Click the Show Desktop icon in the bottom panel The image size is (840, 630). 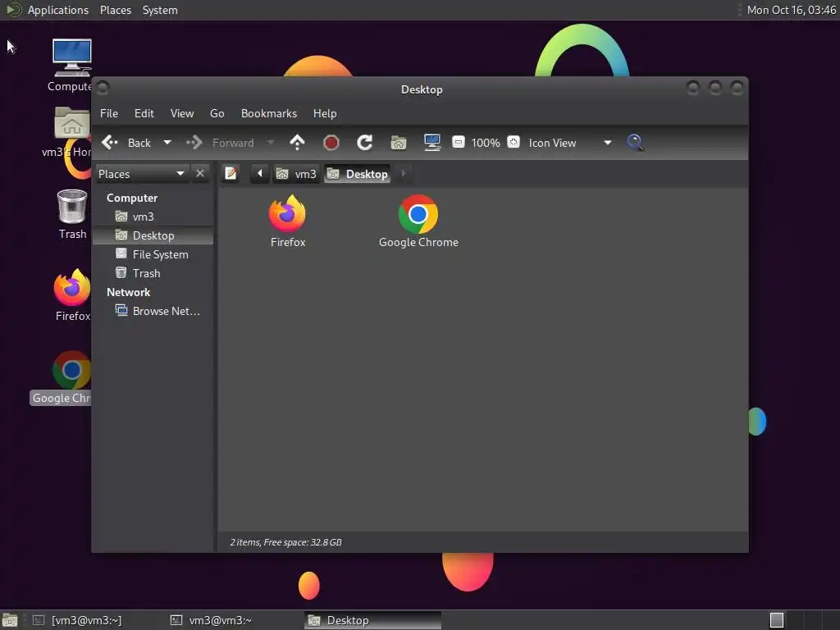pyautogui.click(x=10, y=620)
